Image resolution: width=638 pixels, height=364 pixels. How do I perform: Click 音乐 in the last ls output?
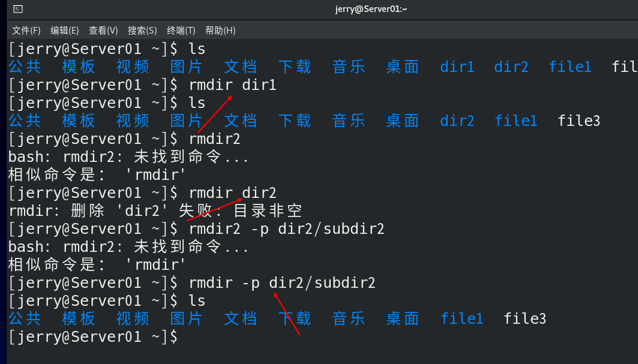348,318
